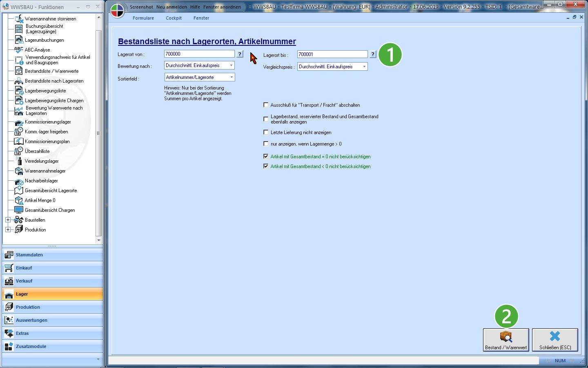Image resolution: width=588 pixels, height=368 pixels.
Task: Click the Extras section icon
Action: (9, 333)
